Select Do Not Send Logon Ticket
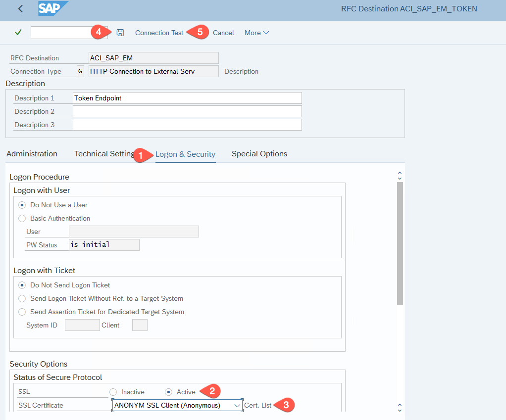Screen dimensions: 506x420 [x=22, y=285]
